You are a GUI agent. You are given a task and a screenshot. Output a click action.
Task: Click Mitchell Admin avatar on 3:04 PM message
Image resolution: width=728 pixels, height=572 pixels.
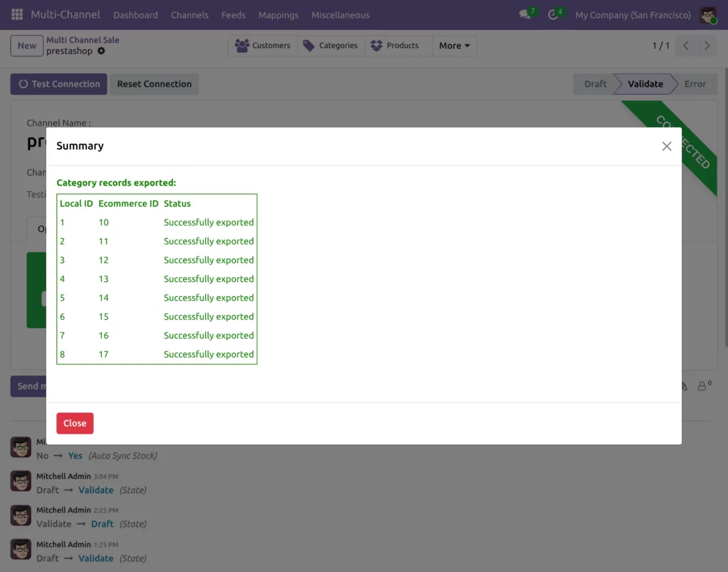tap(21, 482)
